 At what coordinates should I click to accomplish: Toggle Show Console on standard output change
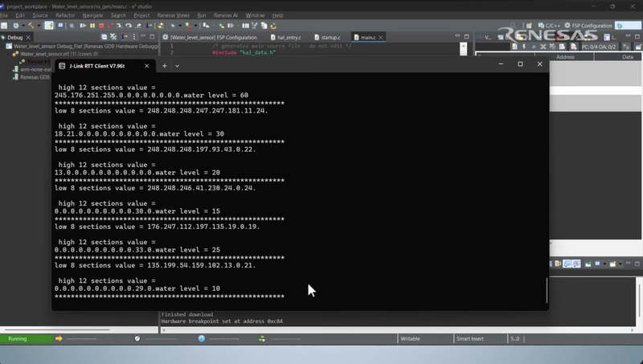point(567,264)
